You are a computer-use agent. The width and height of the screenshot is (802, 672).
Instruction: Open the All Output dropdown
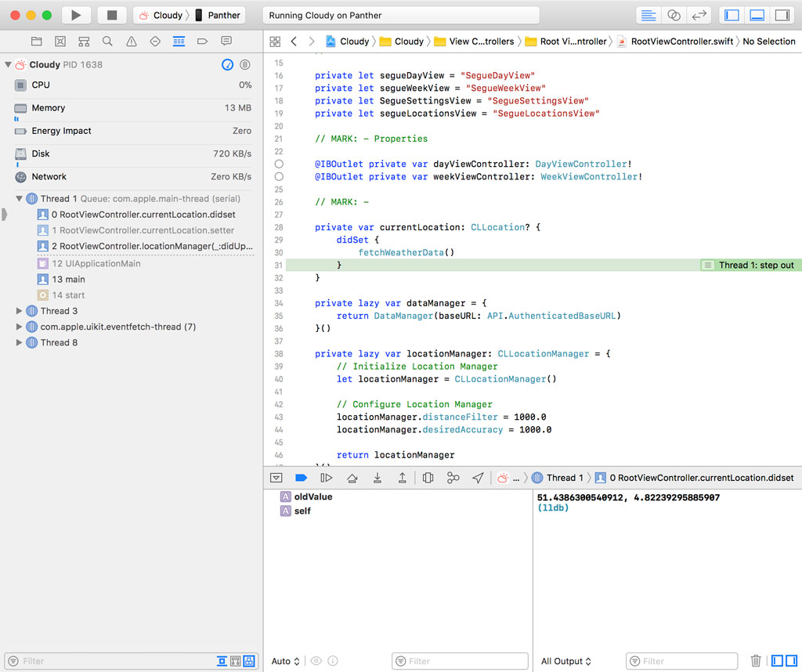pos(566,661)
